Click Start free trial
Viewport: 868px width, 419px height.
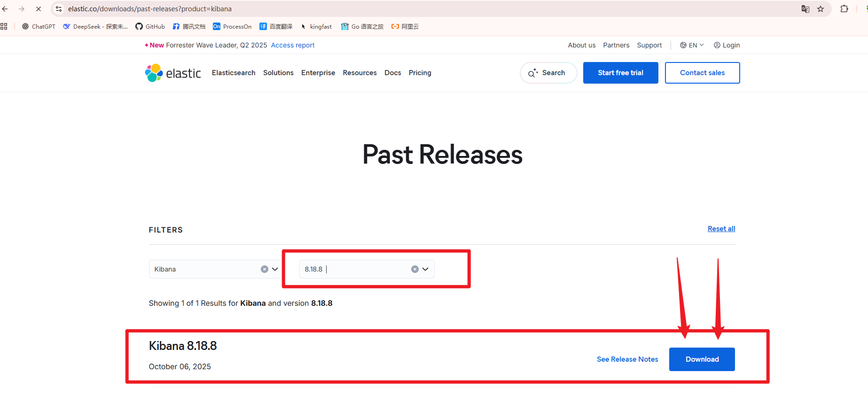pos(621,73)
